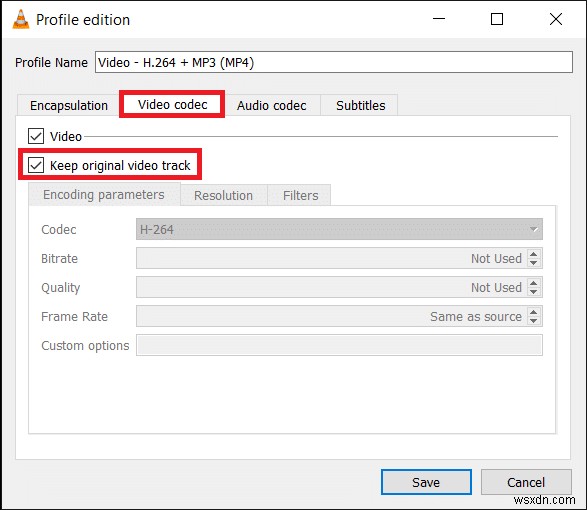Viewport: 587px width, 510px height.
Task: Decrease Bitrate with the down arrow
Action: tap(534, 263)
